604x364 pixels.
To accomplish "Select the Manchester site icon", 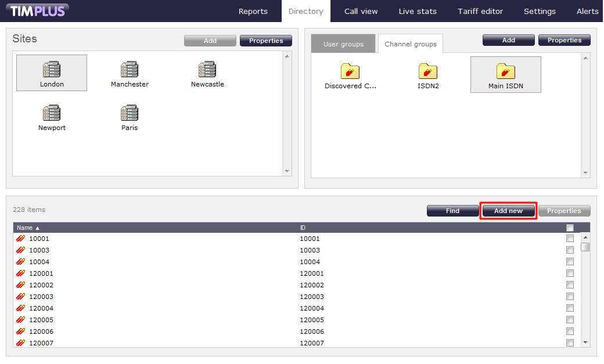I will pos(130,70).
